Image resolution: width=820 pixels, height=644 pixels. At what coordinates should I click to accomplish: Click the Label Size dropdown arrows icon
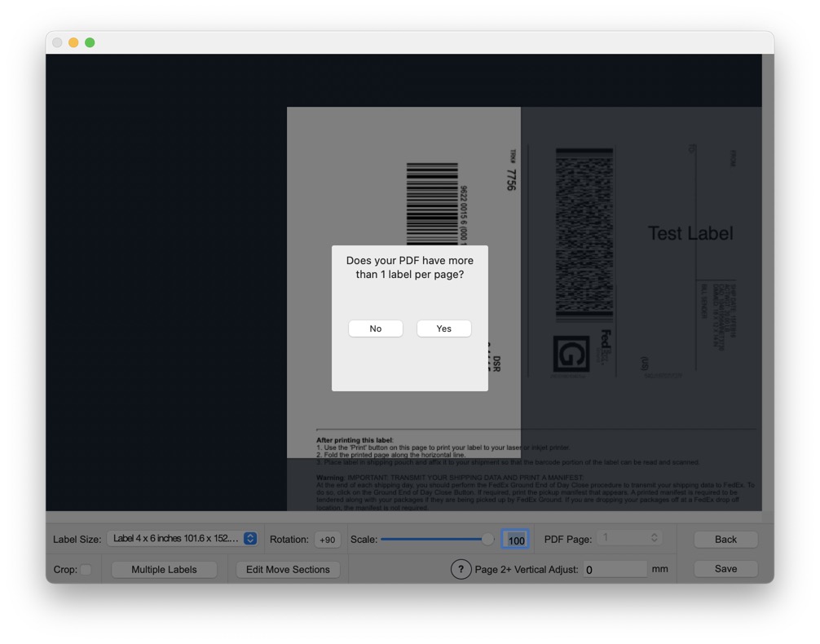(x=250, y=539)
